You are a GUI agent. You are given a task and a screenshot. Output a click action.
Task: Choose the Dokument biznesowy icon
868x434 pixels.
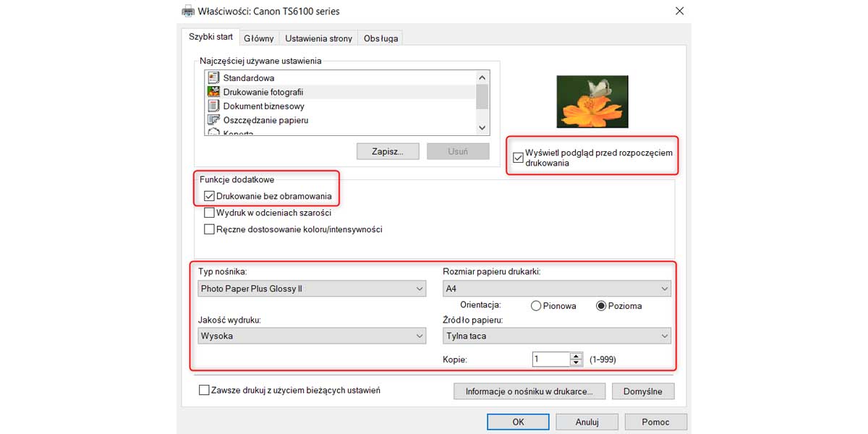click(x=213, y=106)
